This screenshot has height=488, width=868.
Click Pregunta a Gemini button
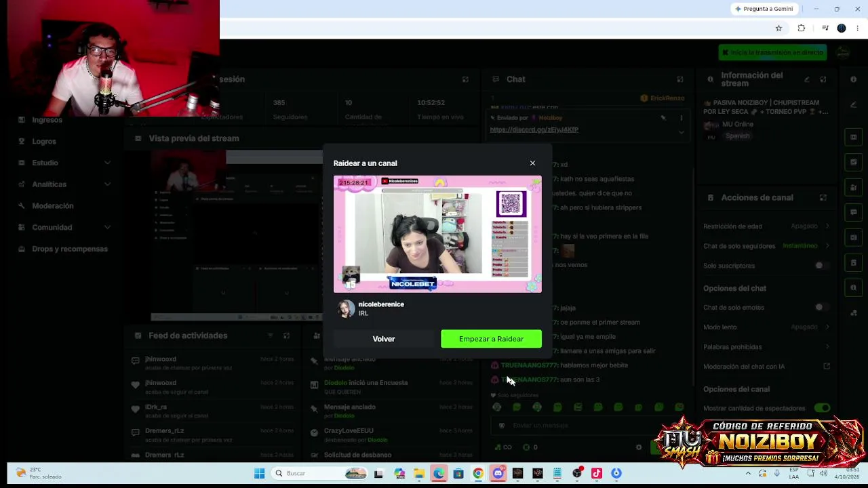[x=764, y=9]
